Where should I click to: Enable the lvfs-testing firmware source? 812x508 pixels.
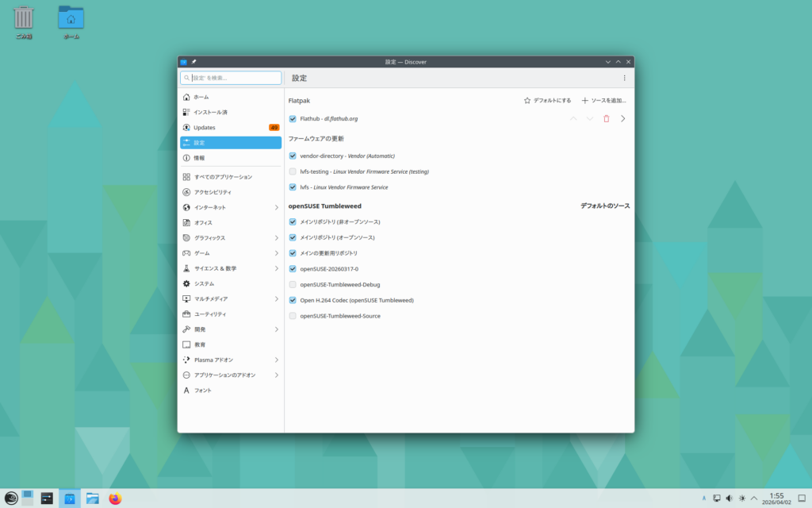[x=293, y=171]
